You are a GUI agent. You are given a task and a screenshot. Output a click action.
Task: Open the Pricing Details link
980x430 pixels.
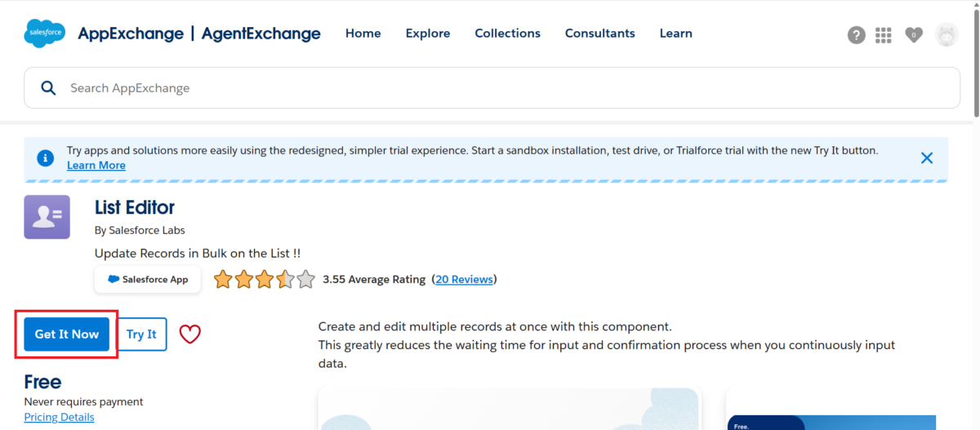[x=59, y=417]
